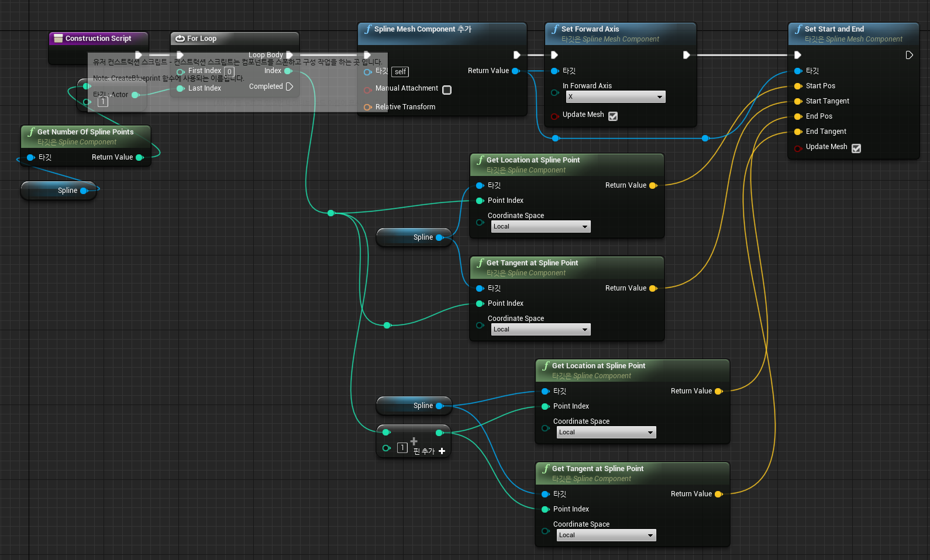Open lower Get Tangent Coordinate Space dropdown
This screenshot has height=560, width=930.
(606, 535)
